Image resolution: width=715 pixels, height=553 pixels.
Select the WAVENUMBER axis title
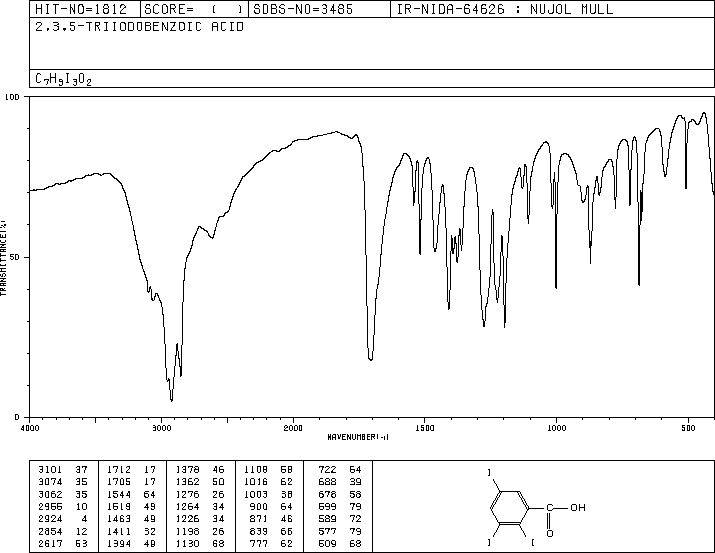tap(358, 437)
